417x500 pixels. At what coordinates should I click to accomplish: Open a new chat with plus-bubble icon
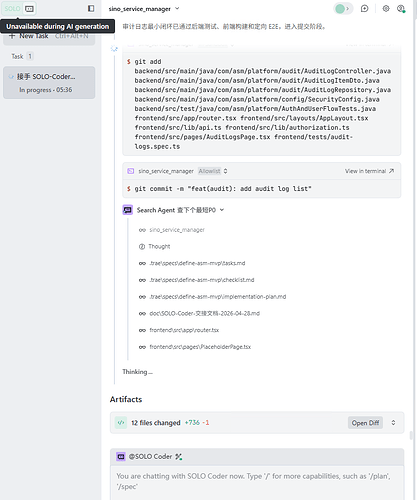point(365,9)
